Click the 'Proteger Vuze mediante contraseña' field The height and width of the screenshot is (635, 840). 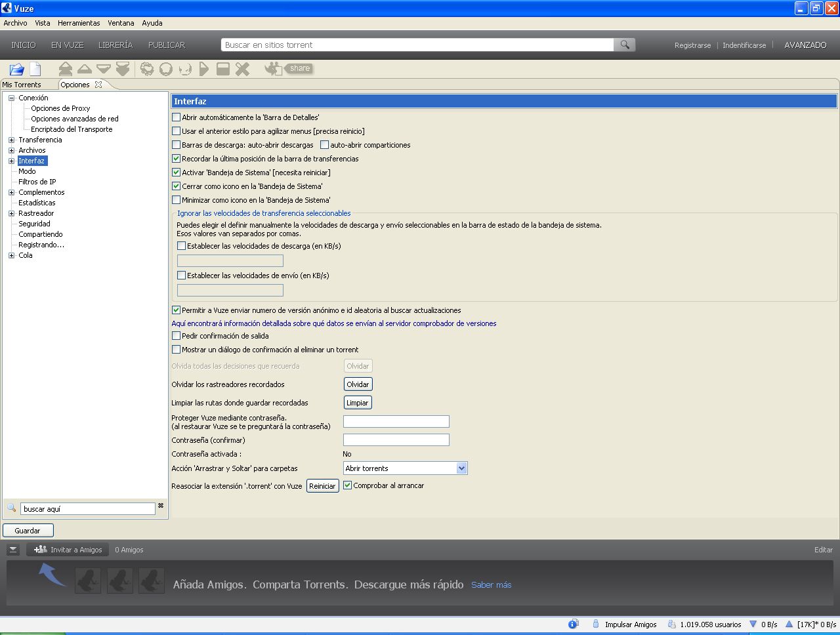pyautogui.click(x=396, y=421)
